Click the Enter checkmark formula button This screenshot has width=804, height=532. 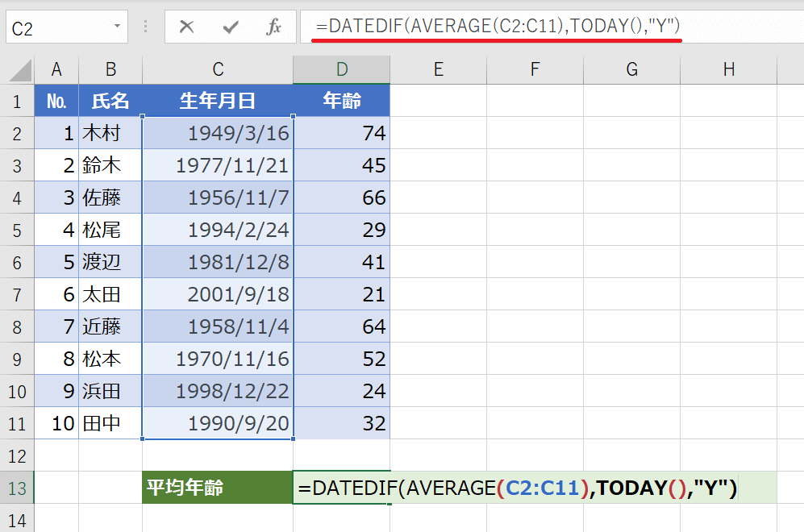231,27
